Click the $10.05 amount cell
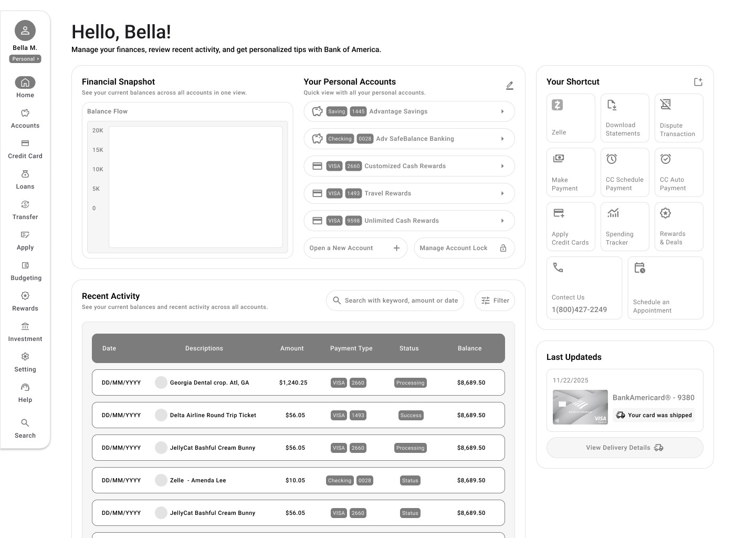 coord(295,480)
